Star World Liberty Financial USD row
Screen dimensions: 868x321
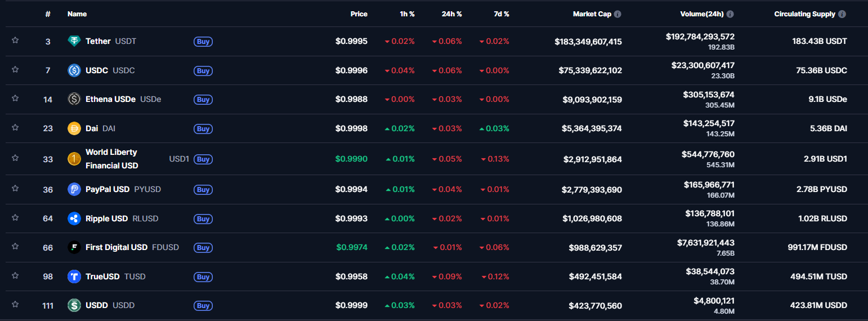click(x=15, y=158)
